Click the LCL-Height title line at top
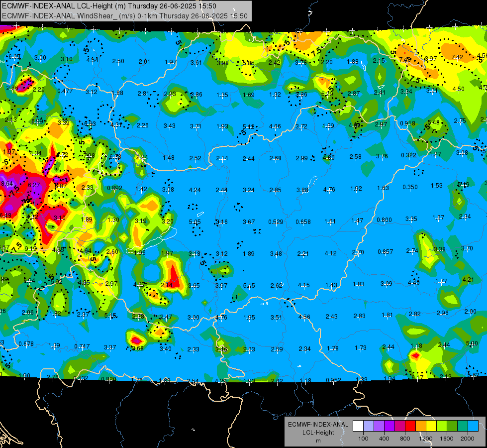The image size is (487, 448). pos(109,6)
